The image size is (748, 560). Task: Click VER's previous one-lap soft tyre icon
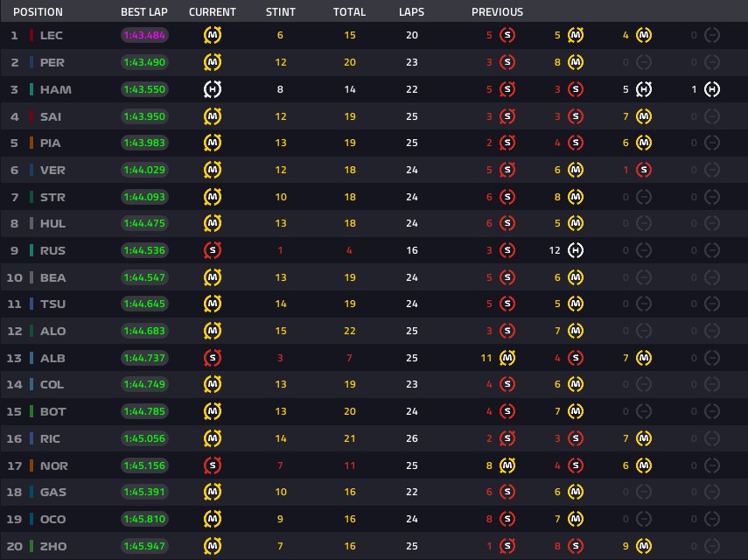click(x=644, y=170)
